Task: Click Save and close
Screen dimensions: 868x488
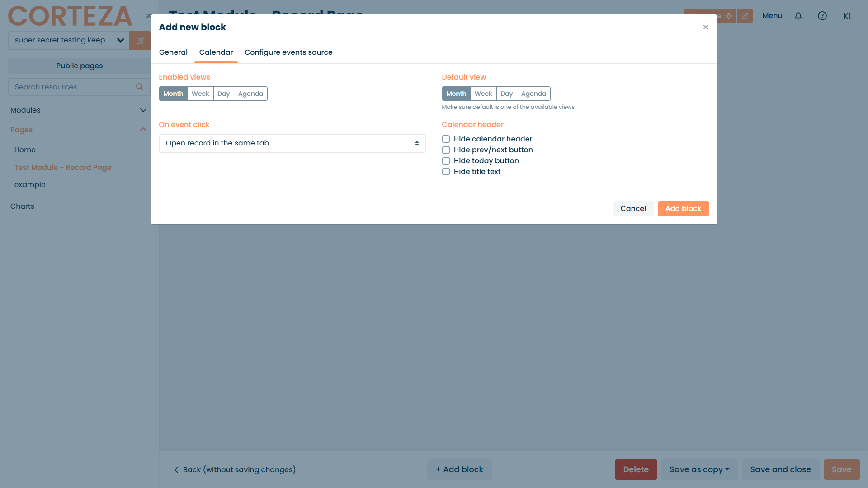Action: pyautogui.click(x=780, y=469)
